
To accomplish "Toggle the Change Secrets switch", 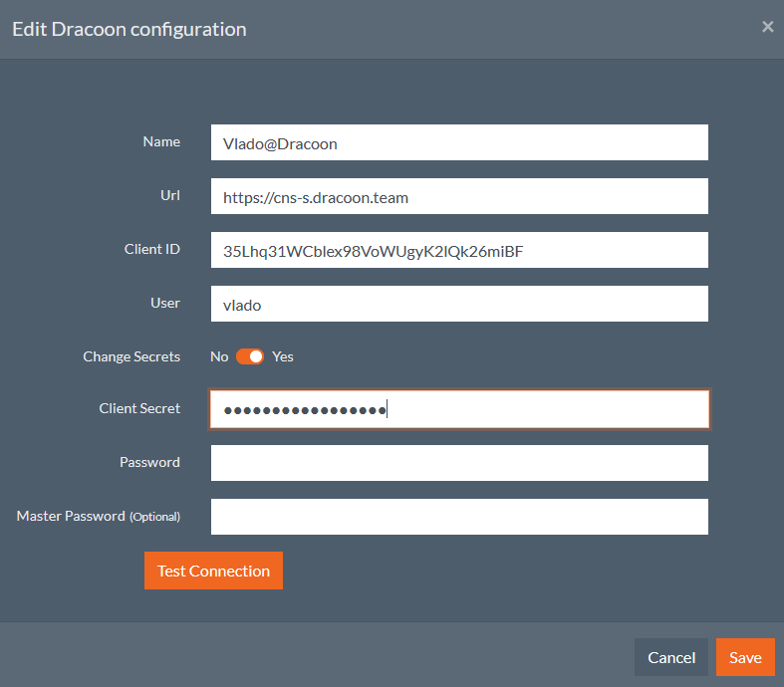I will click(249, 356).
